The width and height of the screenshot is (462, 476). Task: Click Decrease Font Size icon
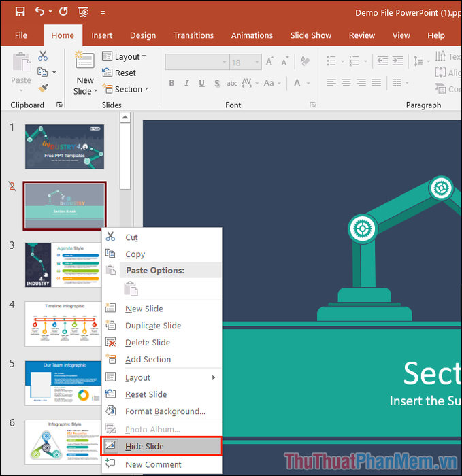tap(285, 61)
